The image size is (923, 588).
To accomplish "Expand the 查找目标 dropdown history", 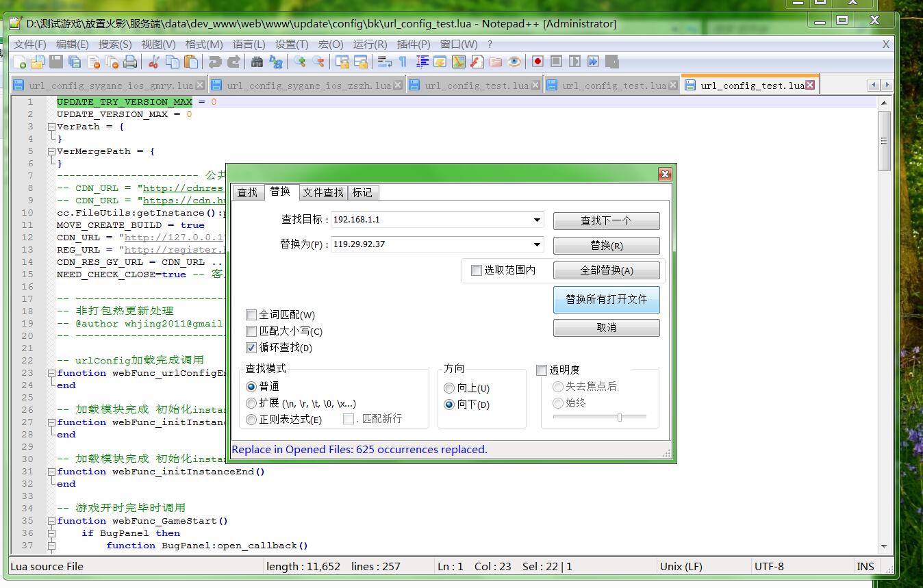I will 538,220.
